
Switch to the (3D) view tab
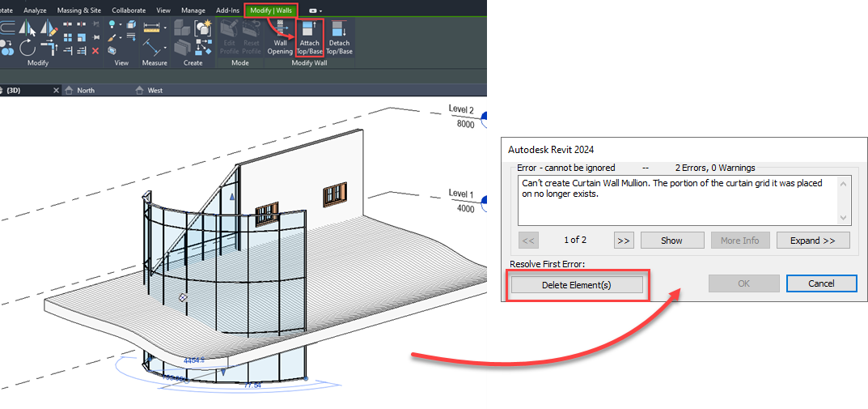(13, 90)
